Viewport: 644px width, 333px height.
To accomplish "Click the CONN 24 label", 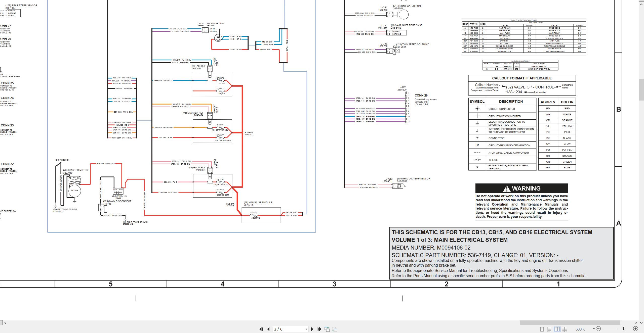I will (x=7, y=98).
